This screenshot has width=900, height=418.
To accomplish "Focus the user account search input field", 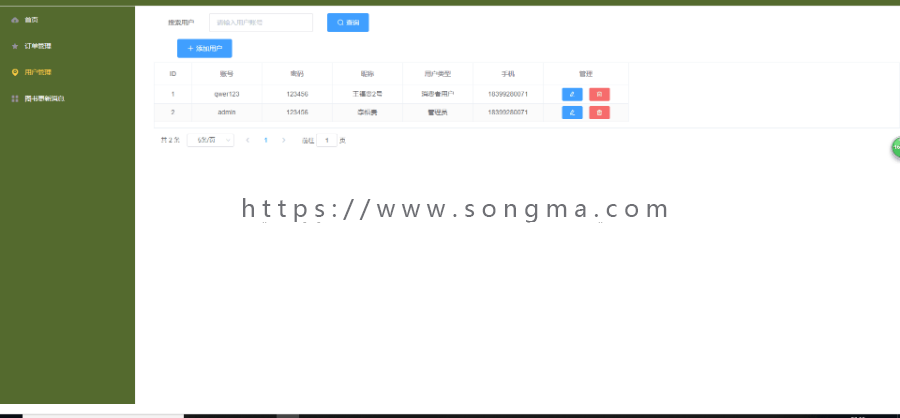I will 261,22.
